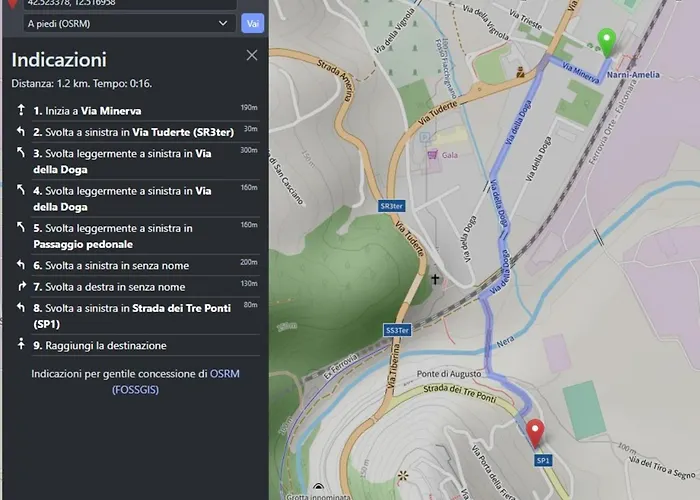Click the SP1 road shield

coord(543,460)
